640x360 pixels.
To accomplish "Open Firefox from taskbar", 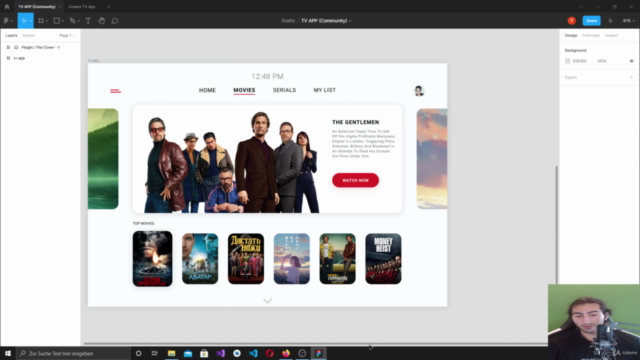I will (x=286, y=353).
